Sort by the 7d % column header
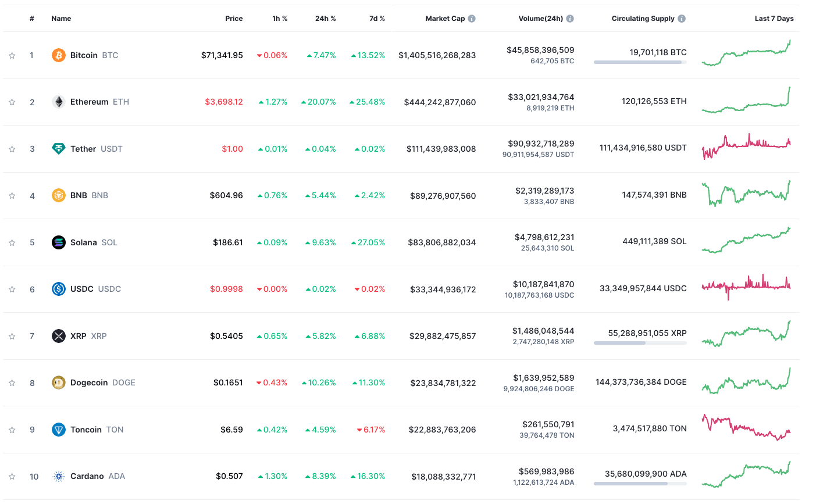 [x=377, y=19]
